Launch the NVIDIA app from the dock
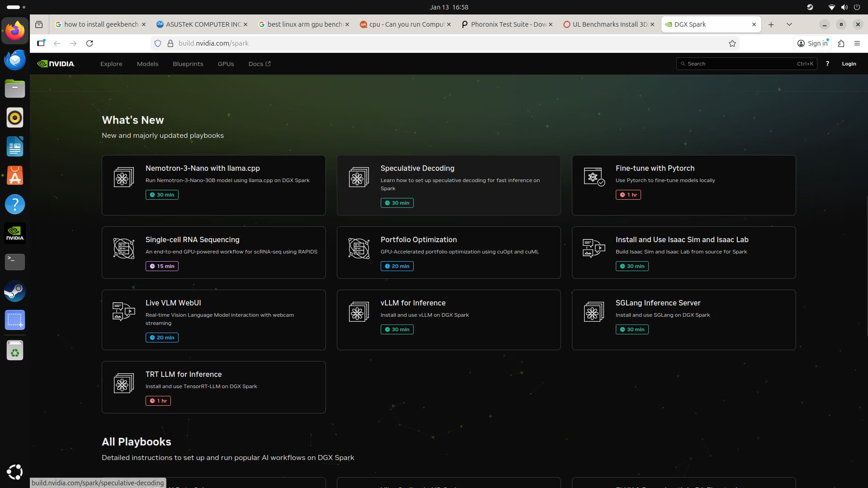 [15, 233]
